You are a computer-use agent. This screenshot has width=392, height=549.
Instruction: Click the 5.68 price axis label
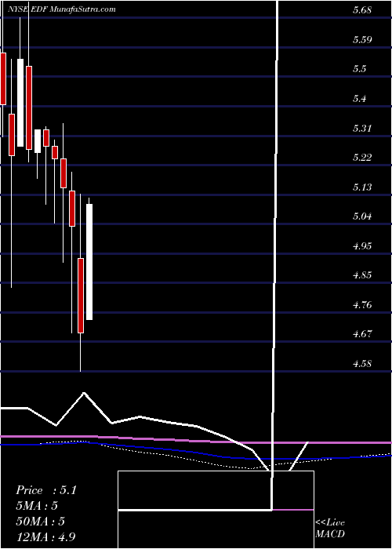(x=362, y=9)
